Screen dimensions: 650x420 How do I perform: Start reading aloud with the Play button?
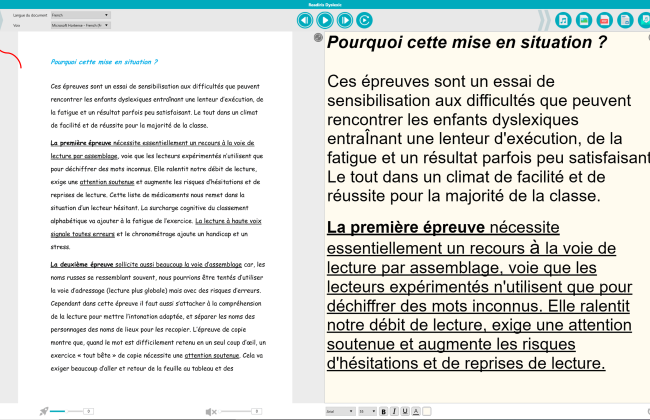pos(325,20)
